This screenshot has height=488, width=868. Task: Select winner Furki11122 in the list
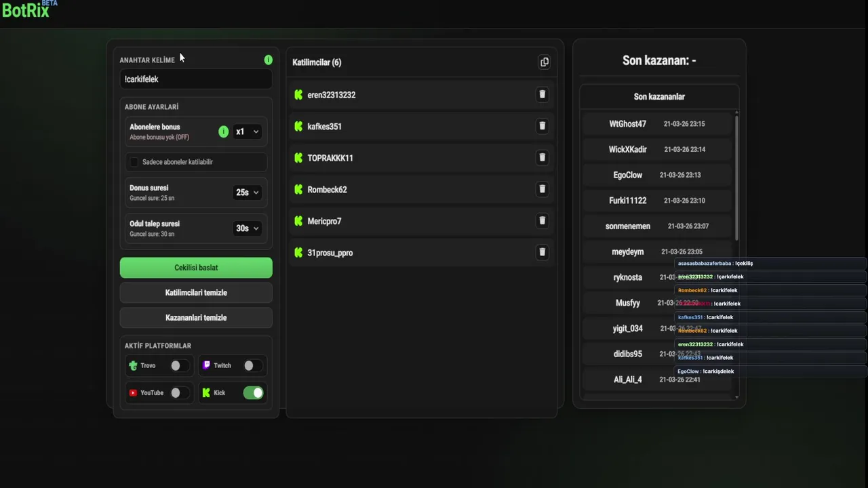tap(628, 201)
